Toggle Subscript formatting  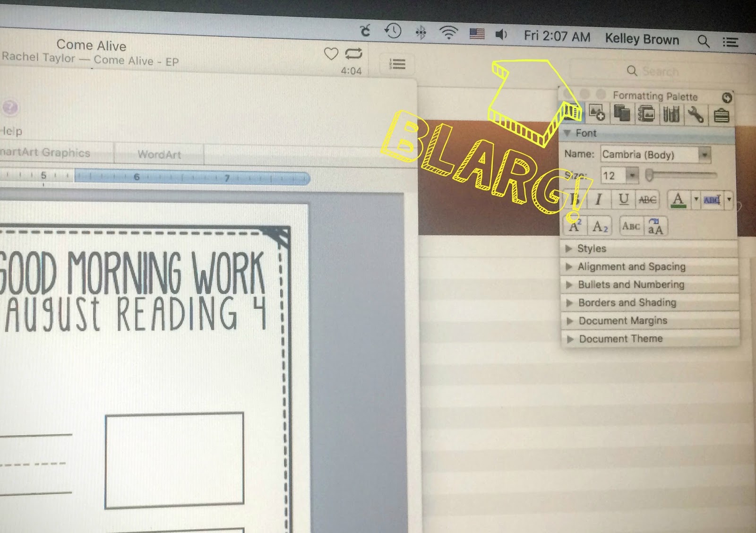click(x=600, y=226)
